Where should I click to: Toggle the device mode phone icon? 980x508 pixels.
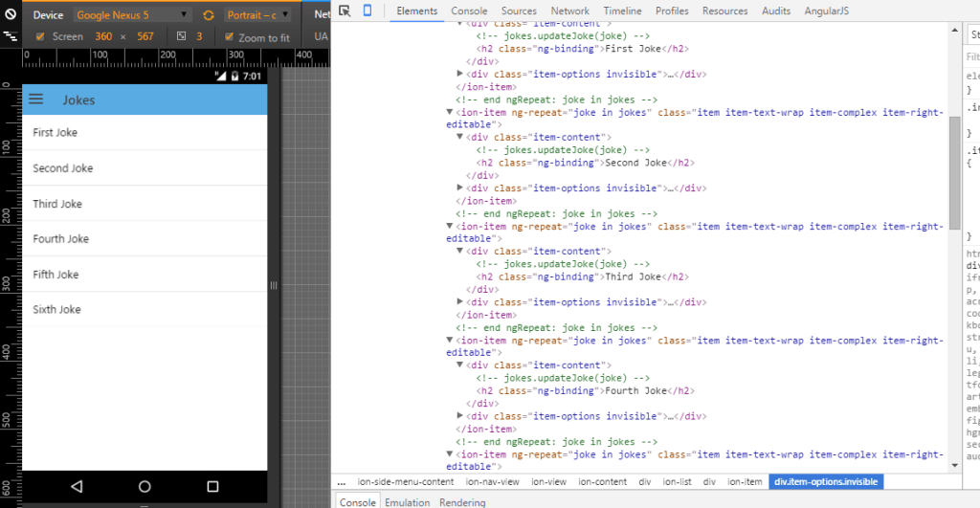367,11
